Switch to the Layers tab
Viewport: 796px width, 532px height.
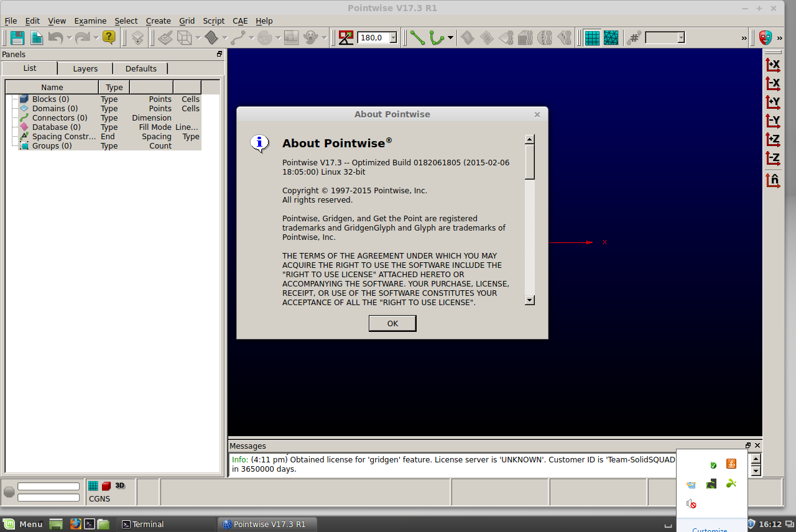pyautogui.click(x=85, y=68)
